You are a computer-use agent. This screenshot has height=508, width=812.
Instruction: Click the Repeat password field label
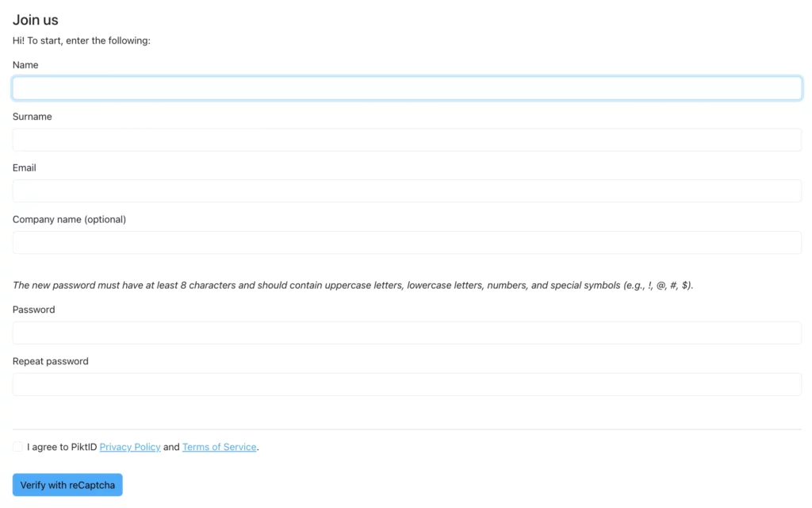pyautogui.click(x=50, y=361)
